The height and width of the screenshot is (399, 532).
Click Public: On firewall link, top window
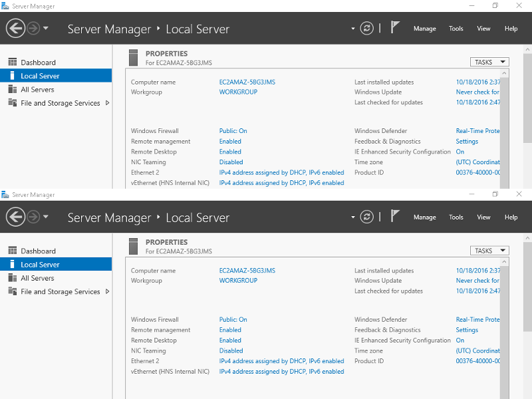(x=233, y=131)
